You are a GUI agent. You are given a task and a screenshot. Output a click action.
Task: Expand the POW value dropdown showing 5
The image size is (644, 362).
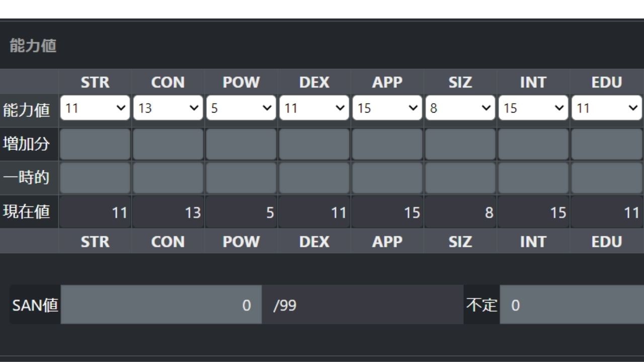click(x=241, y=108)
